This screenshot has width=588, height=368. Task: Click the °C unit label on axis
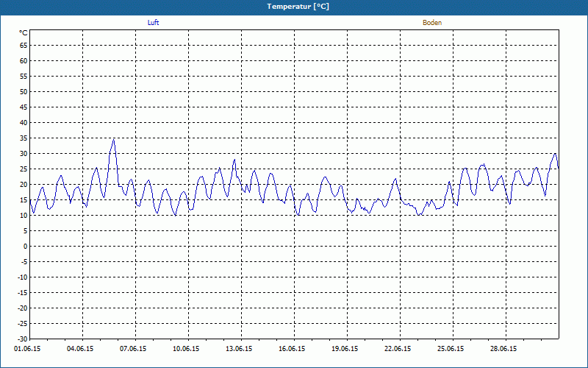[24, 33]
